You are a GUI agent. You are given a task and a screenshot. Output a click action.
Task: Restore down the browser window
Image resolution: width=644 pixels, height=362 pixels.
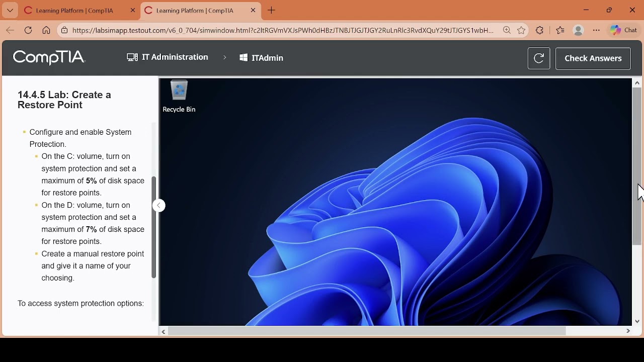pos(609,10)
